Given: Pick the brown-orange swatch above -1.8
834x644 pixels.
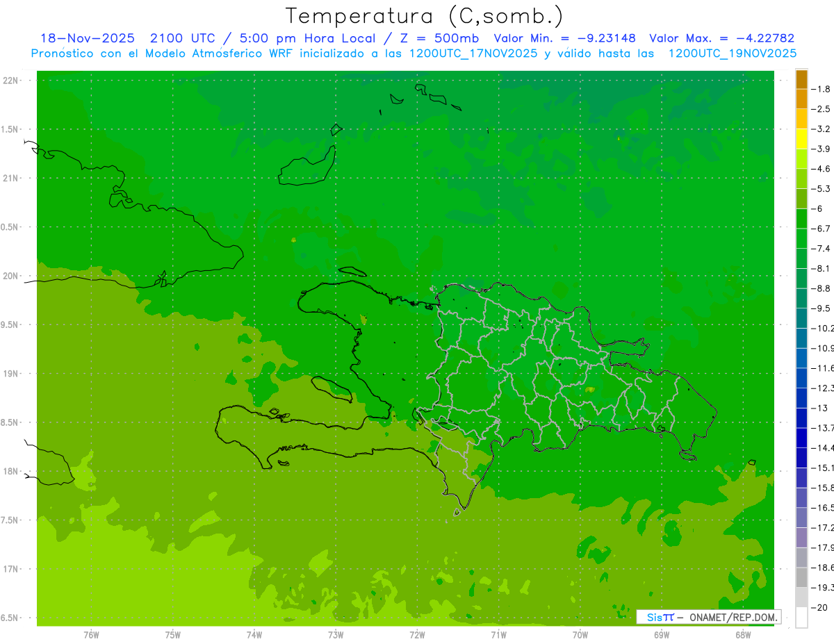Looking at the screenshot, I should (x=801, y=79).
